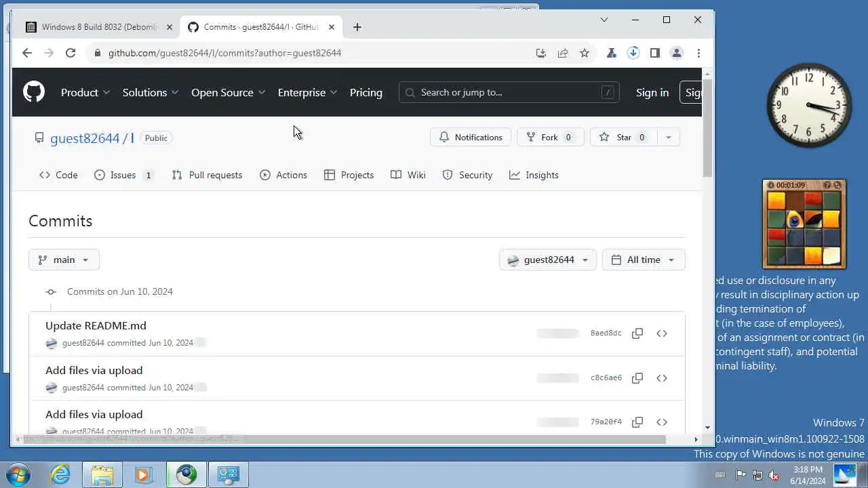The height and width of the screenshot is (488, 868).
Task: Open Chrome three-dot menu
Action: coord(698,53)
